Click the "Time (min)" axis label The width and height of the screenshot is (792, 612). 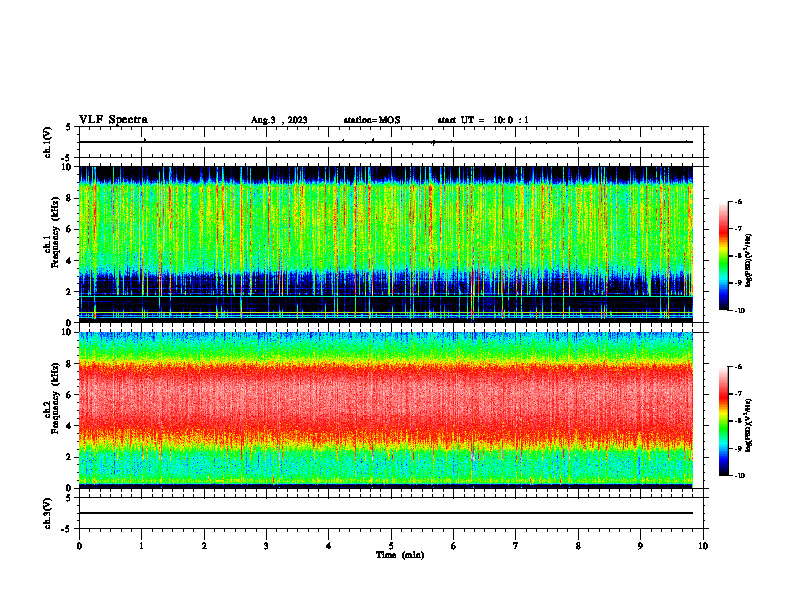(400, 555)
